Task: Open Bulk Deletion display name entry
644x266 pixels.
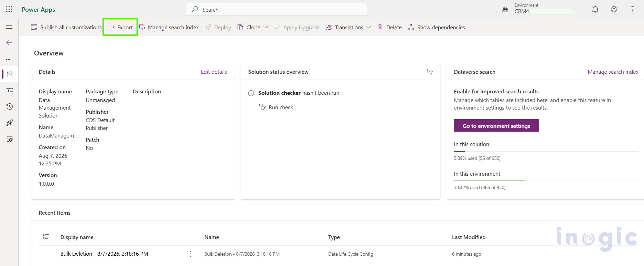Action: pos(104,254)
